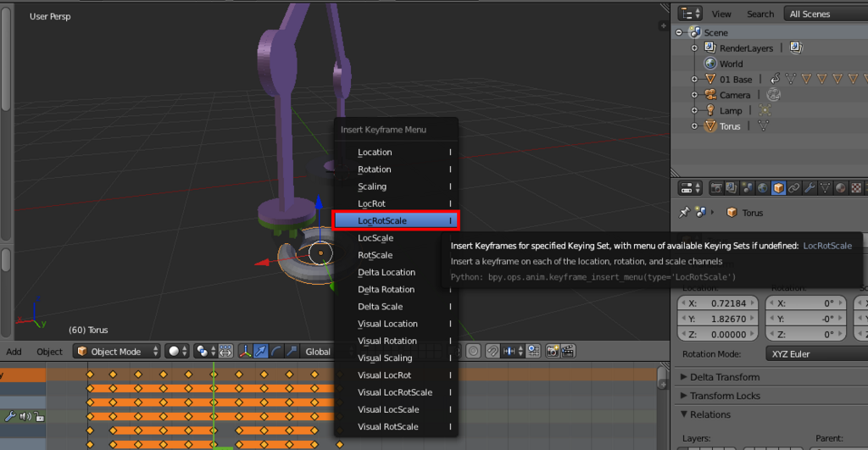
Task: Open the Texture properties tab checker icon
Action: (x=856, y=188)
